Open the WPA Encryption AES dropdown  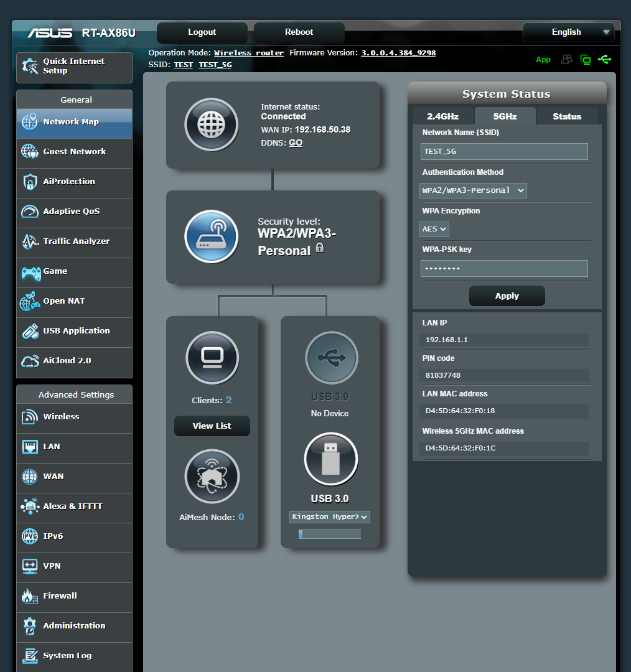click(434, 229)
